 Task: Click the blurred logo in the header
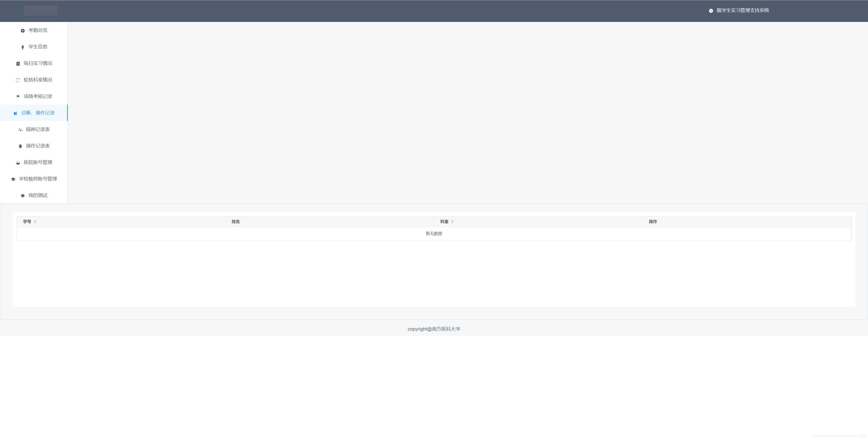pyautogui.click(x=40, y=10)
